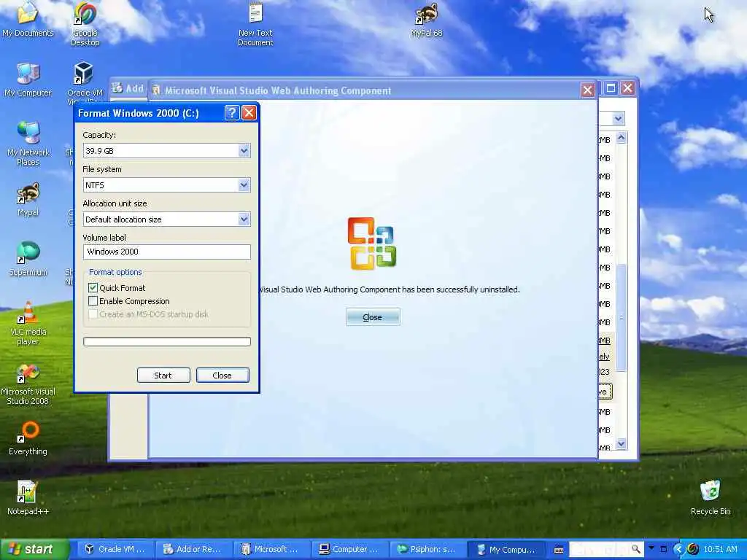Switch to My Computer taskbar button
The image size is (747, 560).
point(507,549)
